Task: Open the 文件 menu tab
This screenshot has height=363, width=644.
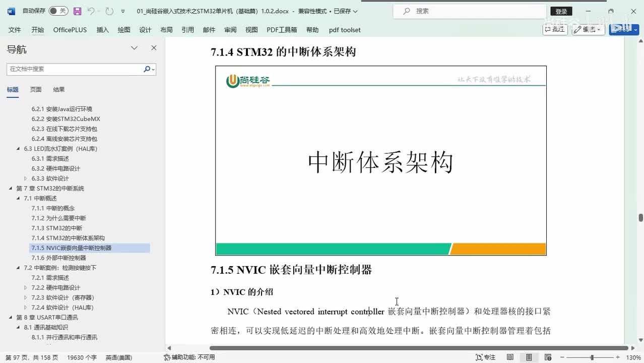Action: tap(15, 30)
